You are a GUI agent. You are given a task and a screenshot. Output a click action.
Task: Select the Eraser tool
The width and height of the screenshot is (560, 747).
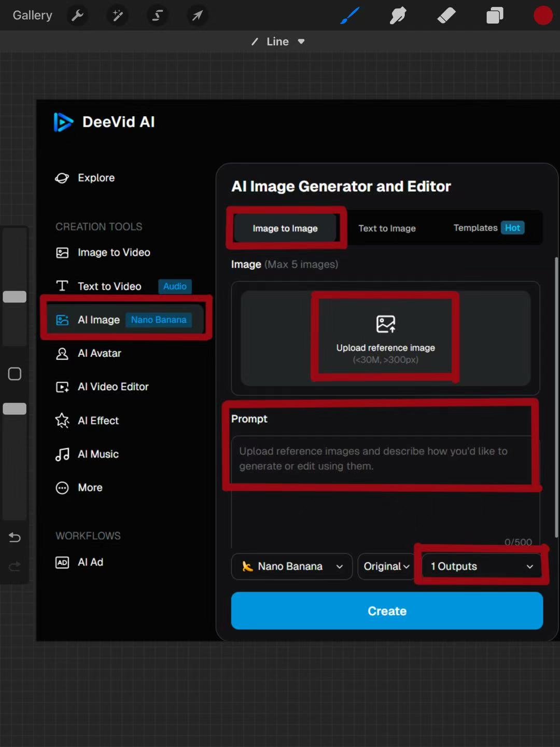click(446, 16)
